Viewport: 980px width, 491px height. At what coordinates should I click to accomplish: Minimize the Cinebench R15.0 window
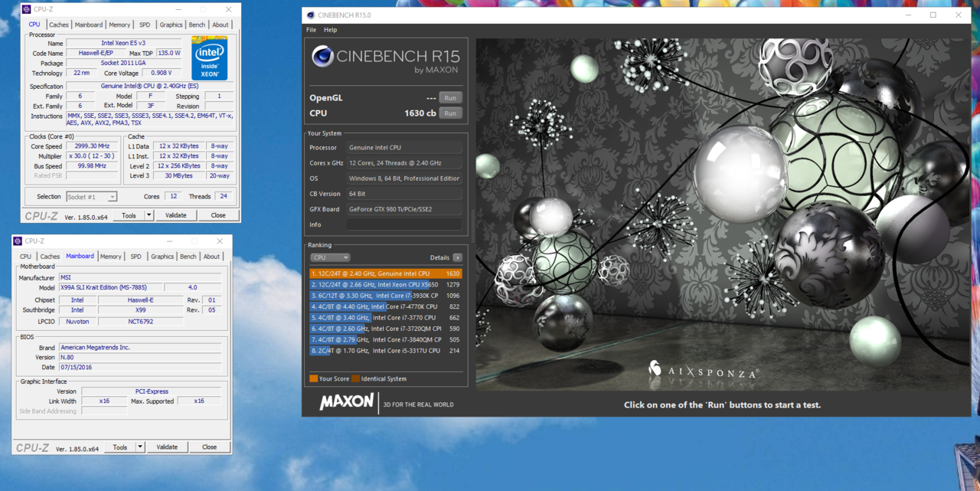(909, 15)
